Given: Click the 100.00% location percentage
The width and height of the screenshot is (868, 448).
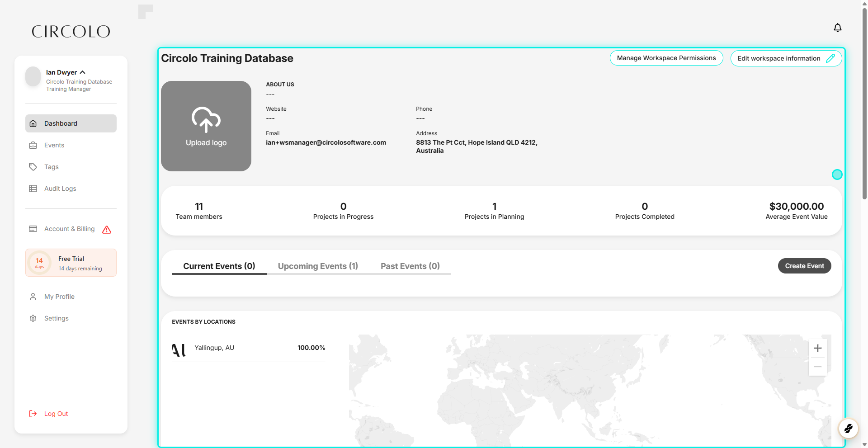Looking at the screenshot, I should coord(311,348).
